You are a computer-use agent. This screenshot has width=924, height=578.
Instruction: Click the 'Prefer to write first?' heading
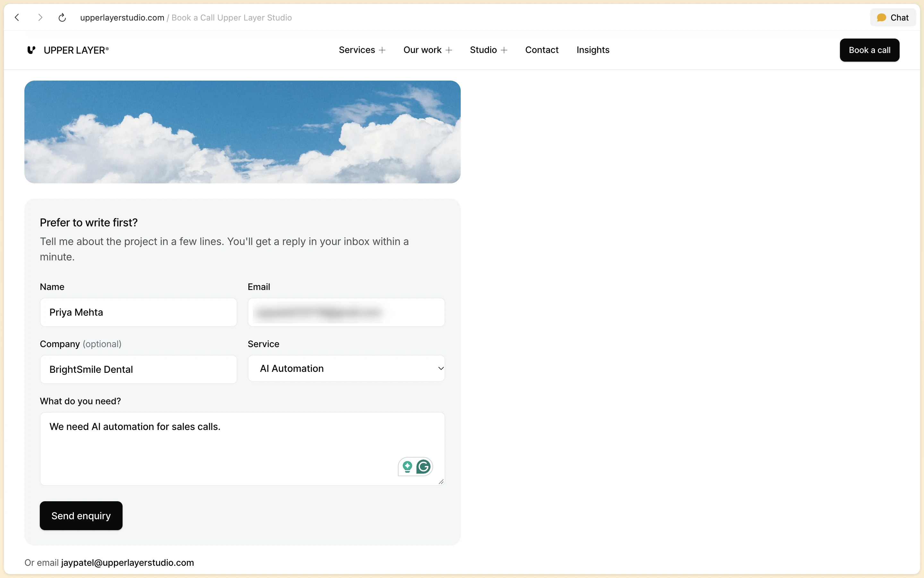(x=89, y=223)
